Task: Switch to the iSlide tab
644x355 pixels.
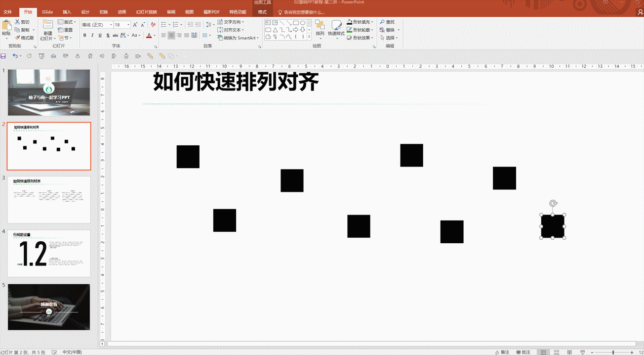Action: tap(47, 12)
